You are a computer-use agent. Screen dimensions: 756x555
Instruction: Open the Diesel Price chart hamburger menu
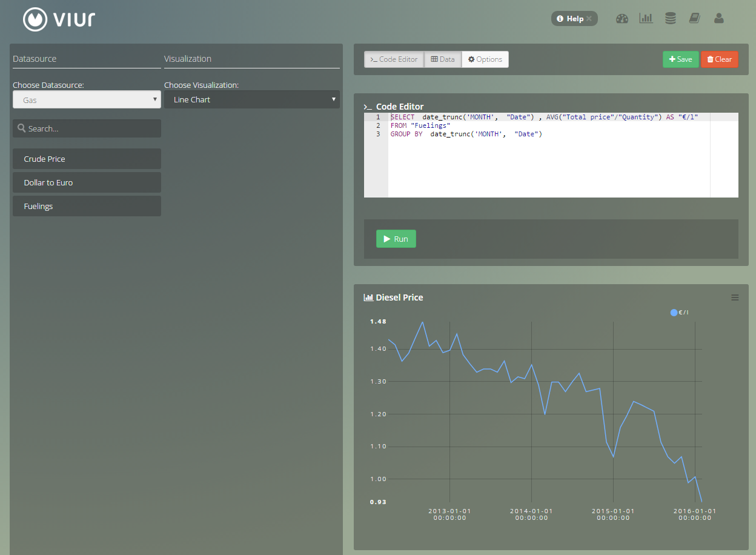click(735, 297)
